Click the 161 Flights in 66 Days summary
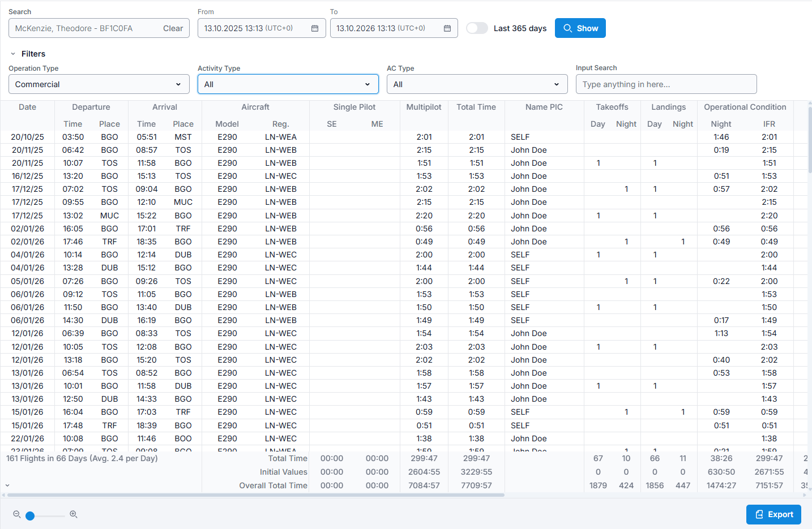The width and height of the screenshot is (812, 529). tap(82, 458)
